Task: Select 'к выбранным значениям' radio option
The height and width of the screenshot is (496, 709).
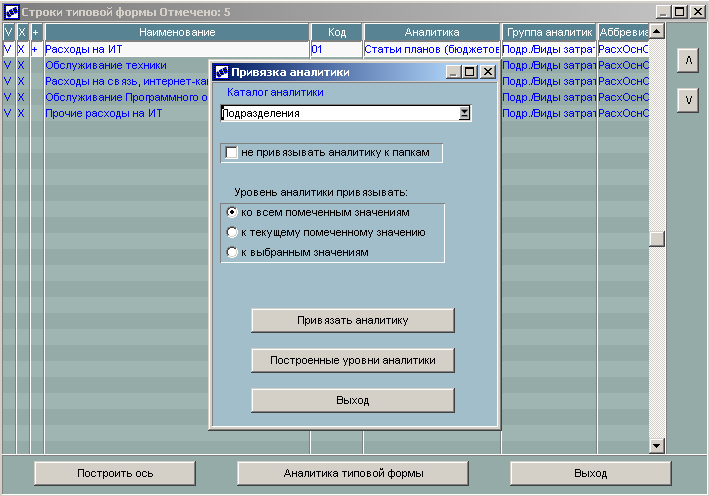Action: click(232, 252)
